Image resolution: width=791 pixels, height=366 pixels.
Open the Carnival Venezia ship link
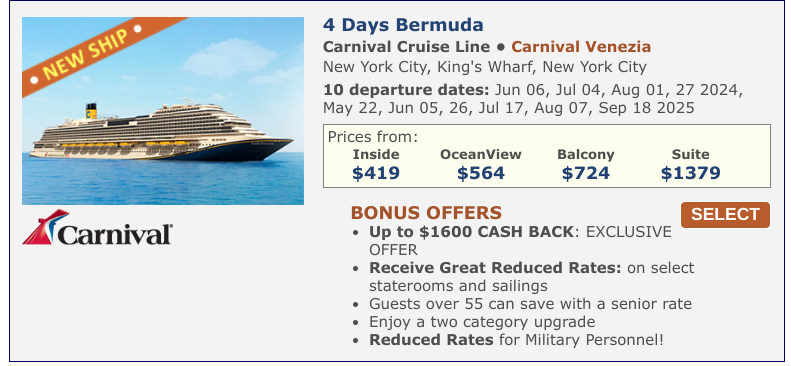click(581, 47)
